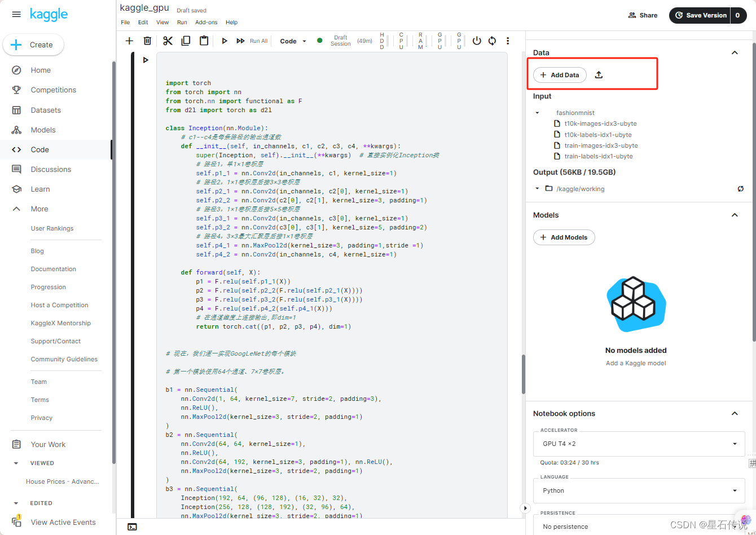Click the Save Version button
The height and width of the screenshot is (535, 756).
tap(700, 15)
